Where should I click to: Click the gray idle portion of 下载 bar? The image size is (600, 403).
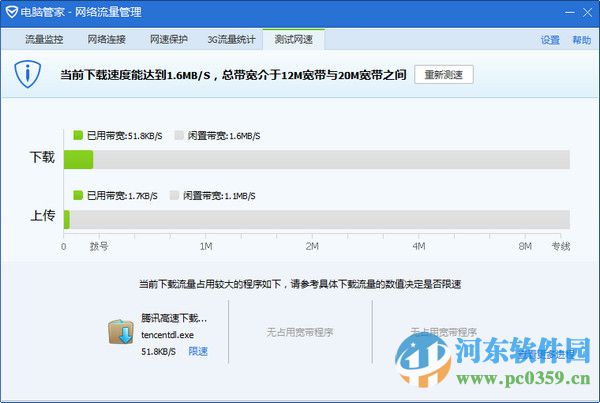click(x=331, y=159)
